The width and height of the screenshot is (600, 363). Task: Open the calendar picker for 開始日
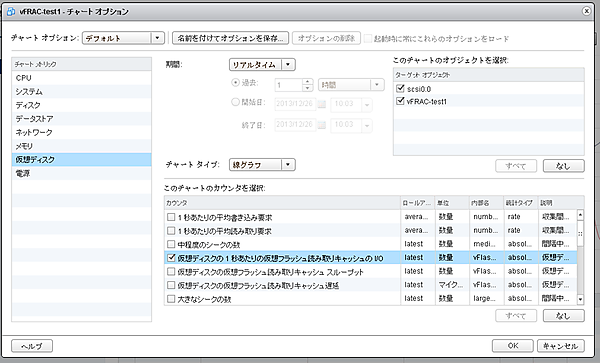pos(322,104)
